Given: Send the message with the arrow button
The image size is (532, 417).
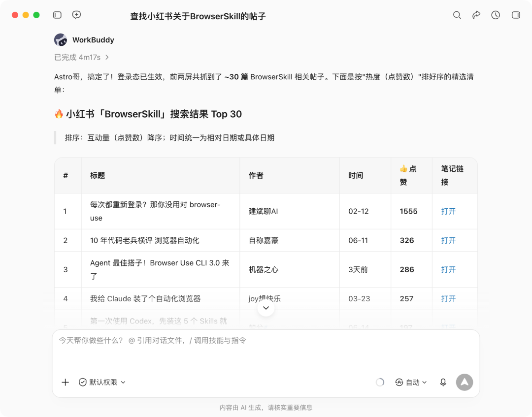Looking at the screenshot, I should (465, 383).
